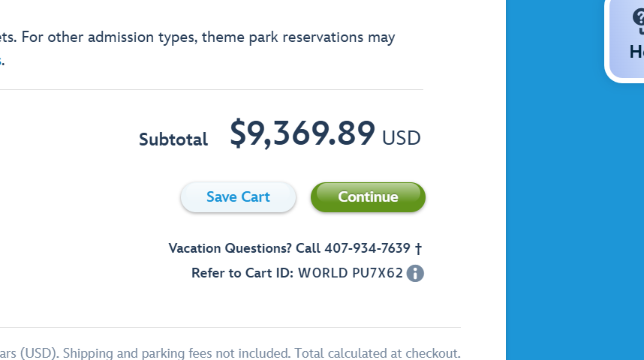The image size is (644, 360).
Task: Click 'Shipping and parking fees not included' text
Action: tap(176, 353)
